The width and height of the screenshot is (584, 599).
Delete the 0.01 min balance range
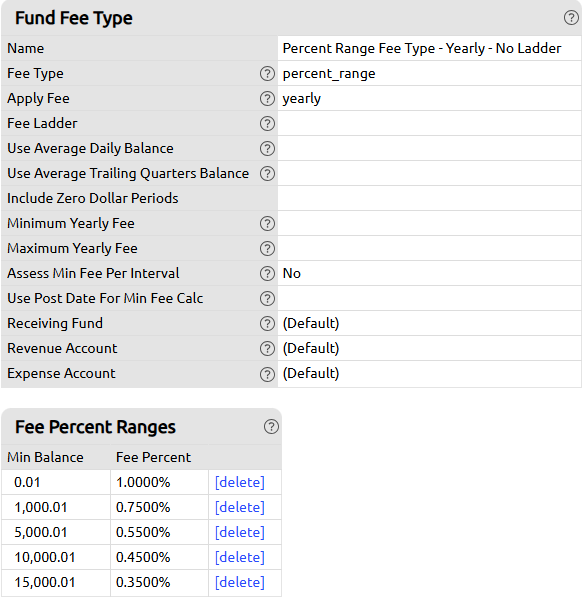click(240, 482)
